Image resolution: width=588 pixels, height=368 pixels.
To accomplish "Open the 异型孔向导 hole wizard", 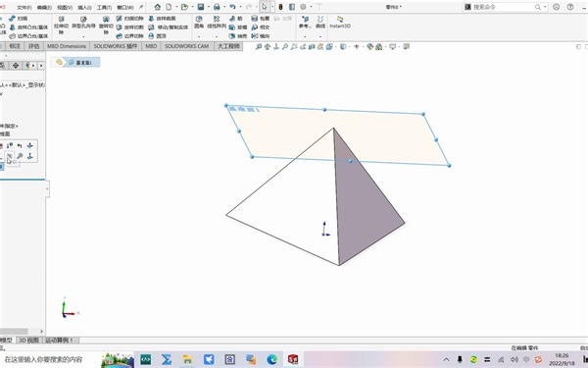I will pyautogui.click(x=83, y=23).
